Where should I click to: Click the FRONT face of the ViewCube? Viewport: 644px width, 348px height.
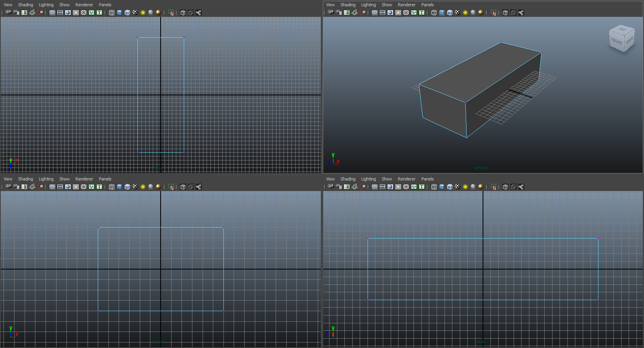[x=617, y=42]
